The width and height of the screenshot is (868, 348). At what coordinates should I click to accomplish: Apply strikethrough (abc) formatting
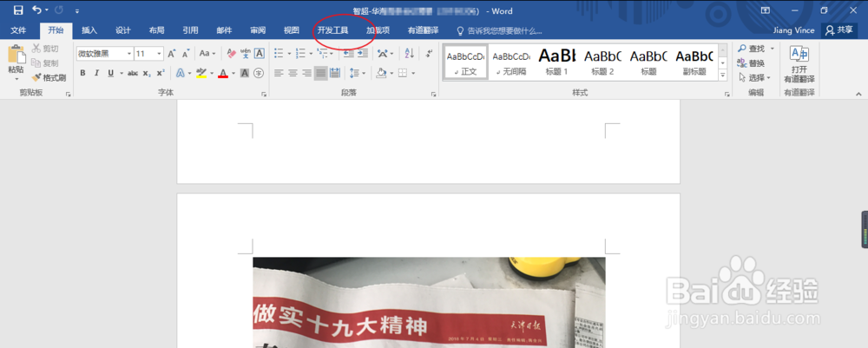point(132,73)
